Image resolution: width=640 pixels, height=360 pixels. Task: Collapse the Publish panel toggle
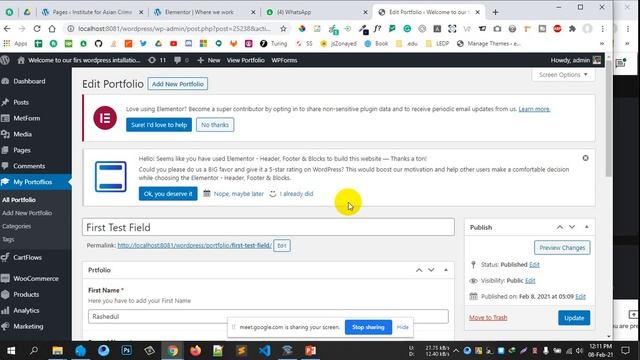[587, 227]
